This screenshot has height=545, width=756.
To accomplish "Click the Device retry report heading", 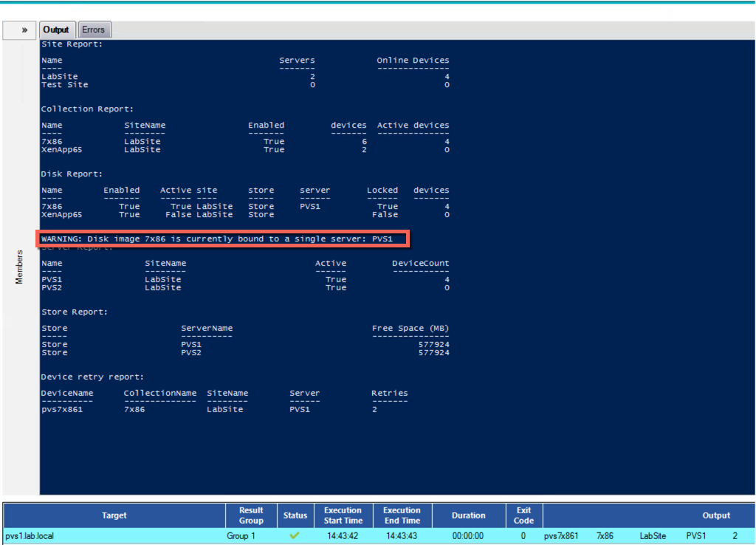I will tap(92, 377).
